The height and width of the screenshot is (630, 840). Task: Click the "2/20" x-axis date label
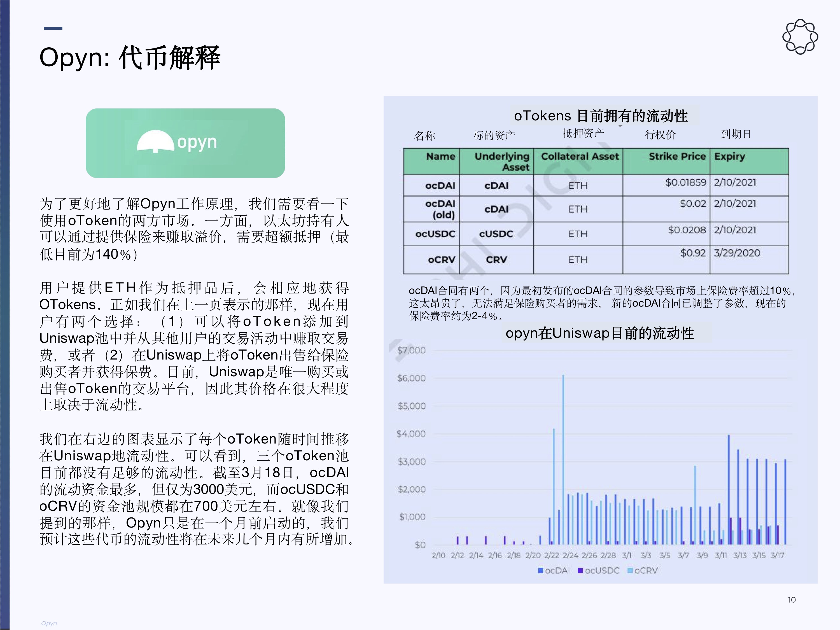(533, 555)
